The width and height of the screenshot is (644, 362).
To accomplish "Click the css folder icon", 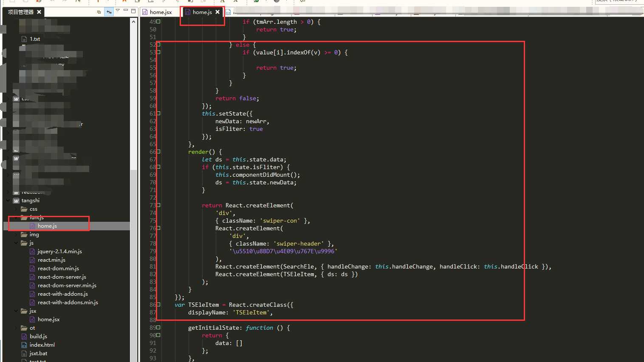I will 24,209.
